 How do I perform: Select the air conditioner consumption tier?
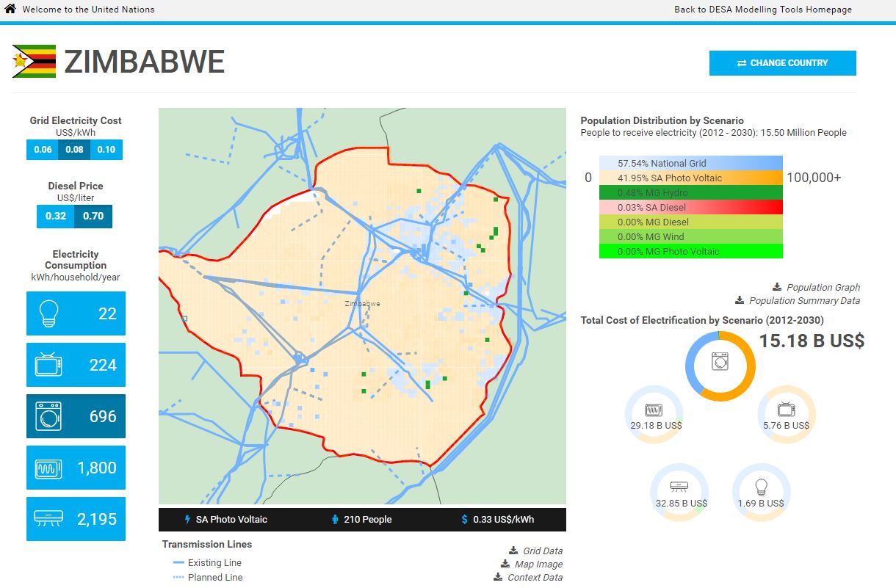tap(76, 519)
